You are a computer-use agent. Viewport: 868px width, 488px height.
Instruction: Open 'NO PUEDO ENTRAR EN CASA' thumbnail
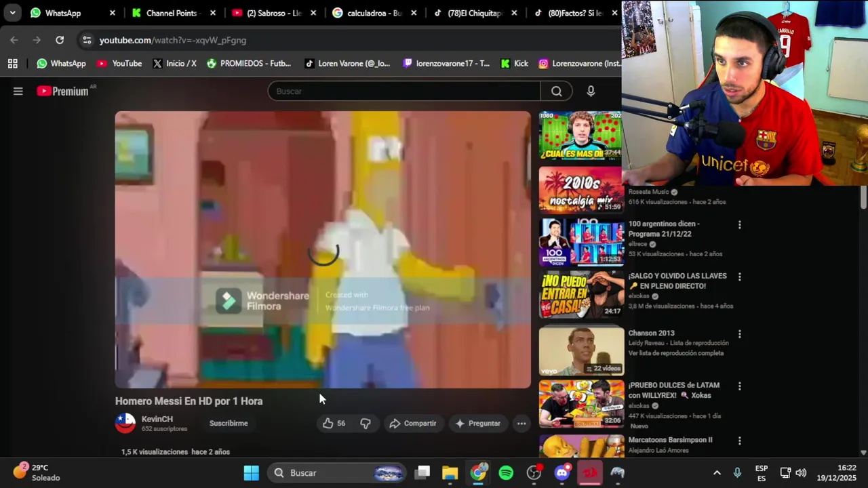(x=582, y=294)
